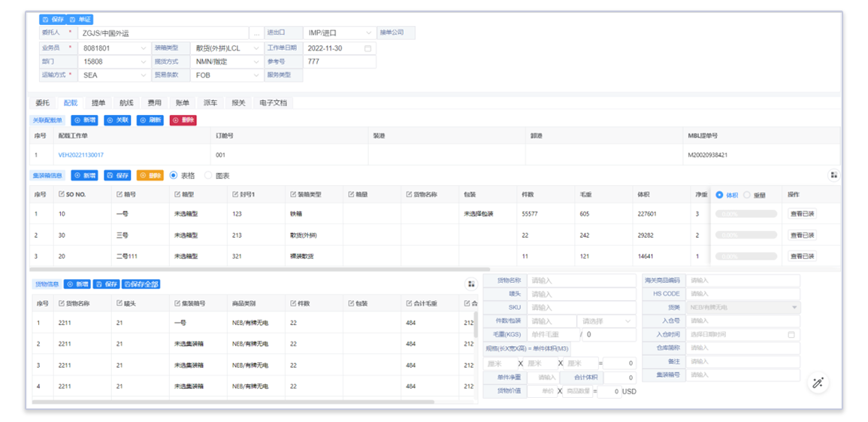The width and height of the screenshot is (868, 422).
Task: Open the 装箱类型 散货(外拼)LCL dropdown
Action: click(226, 48)
